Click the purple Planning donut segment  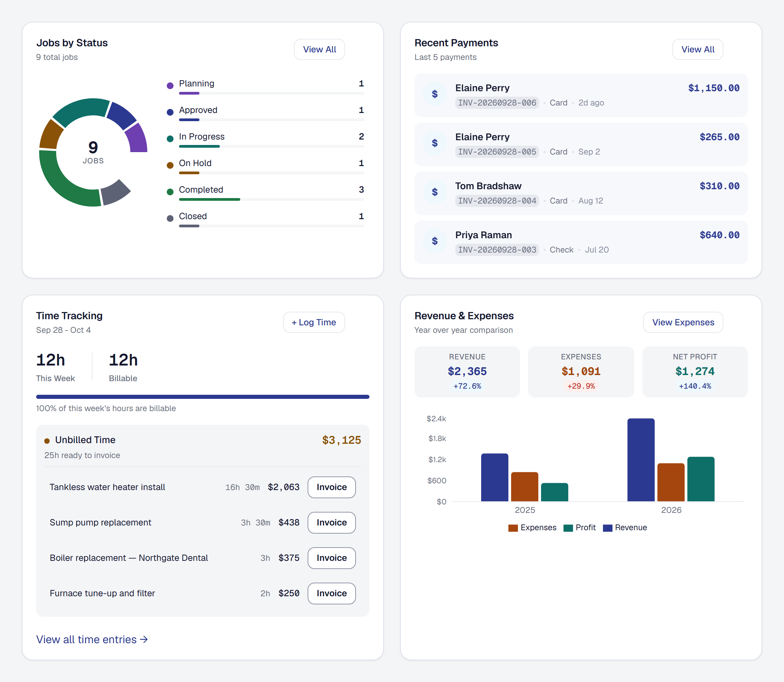[138, 139]
